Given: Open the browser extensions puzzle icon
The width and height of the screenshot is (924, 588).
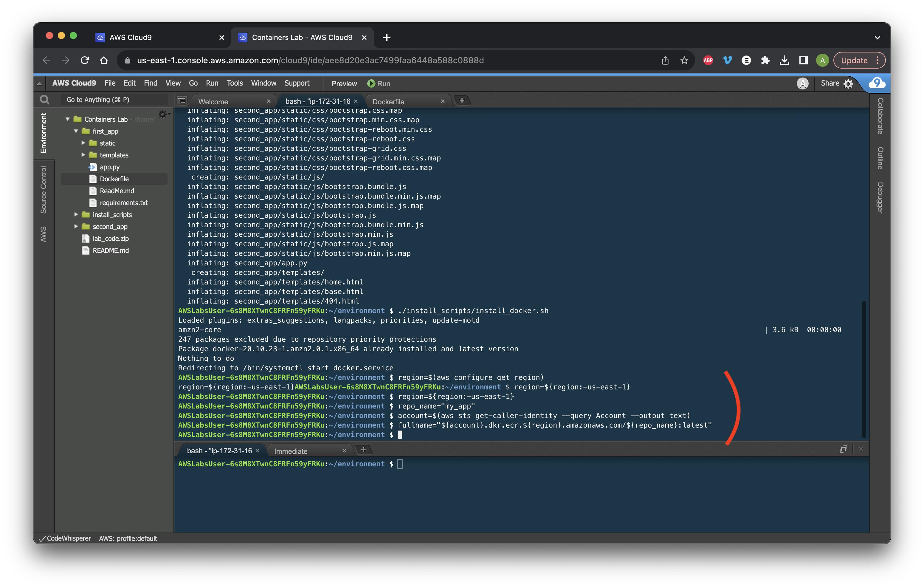Looking at the screenshot, I should pos(765,60).
